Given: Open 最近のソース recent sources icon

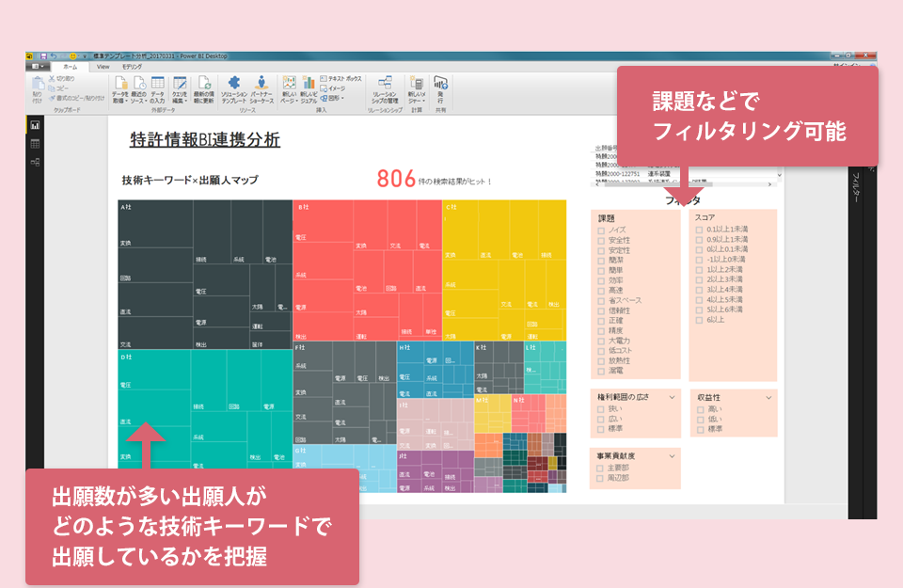Looking at the screenshot, I should pyautogui.click(x=139, y=84).
